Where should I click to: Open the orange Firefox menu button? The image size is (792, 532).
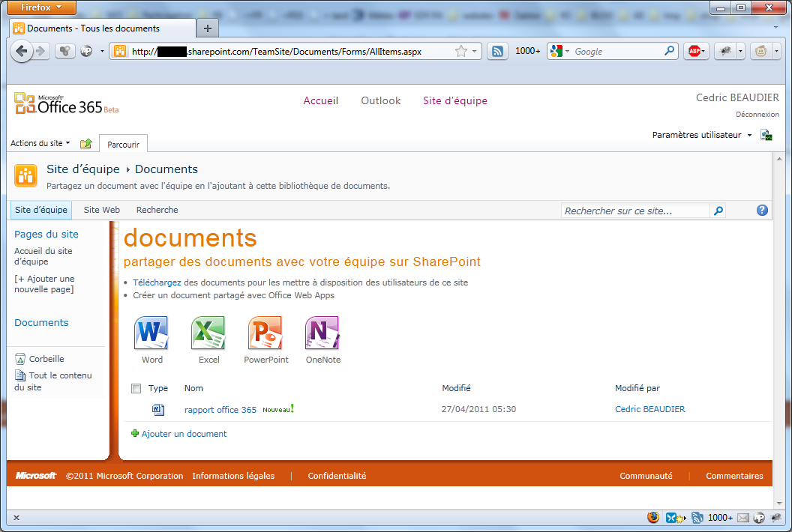[x=41, y=7]
